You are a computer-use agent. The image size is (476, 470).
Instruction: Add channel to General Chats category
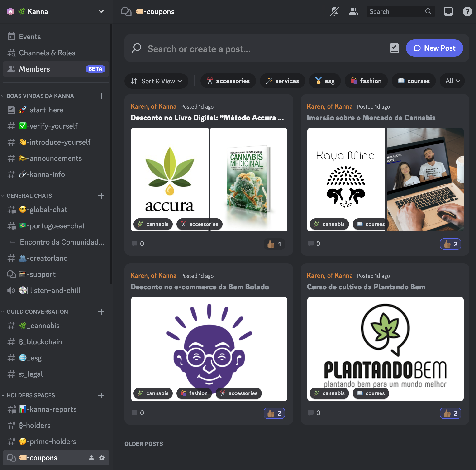point(101,196)
